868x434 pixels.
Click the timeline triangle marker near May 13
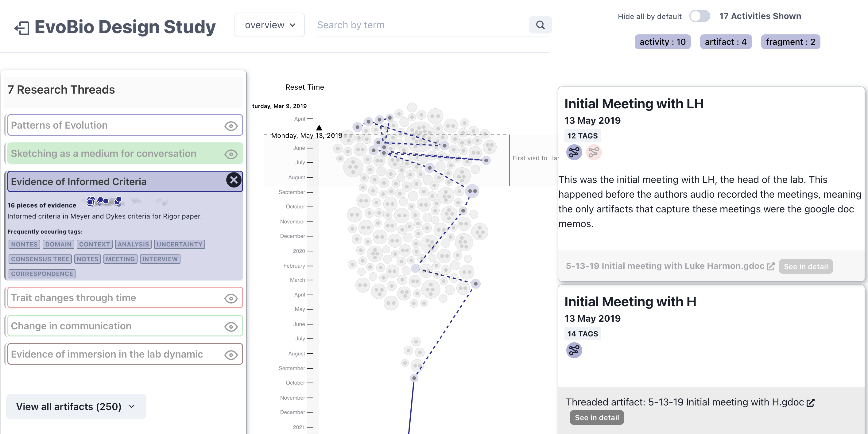pos(319,128)
